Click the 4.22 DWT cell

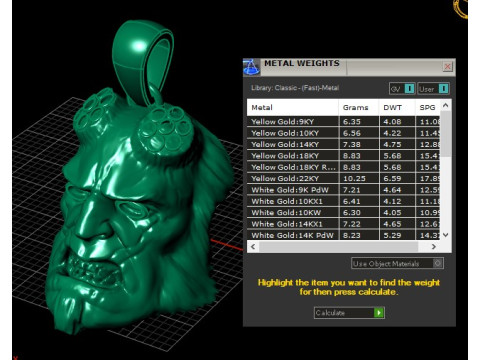tap(397, 133)
